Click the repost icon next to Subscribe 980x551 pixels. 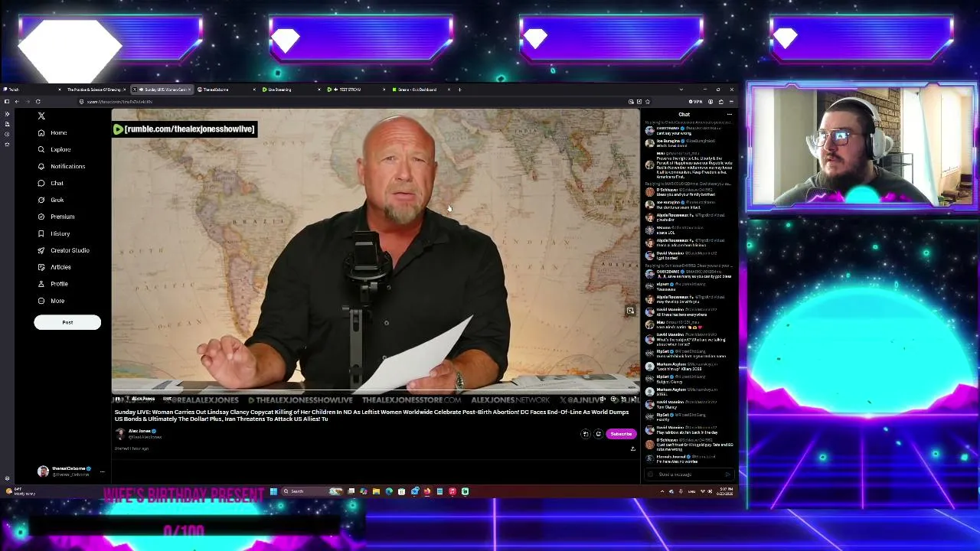[598, 434]
